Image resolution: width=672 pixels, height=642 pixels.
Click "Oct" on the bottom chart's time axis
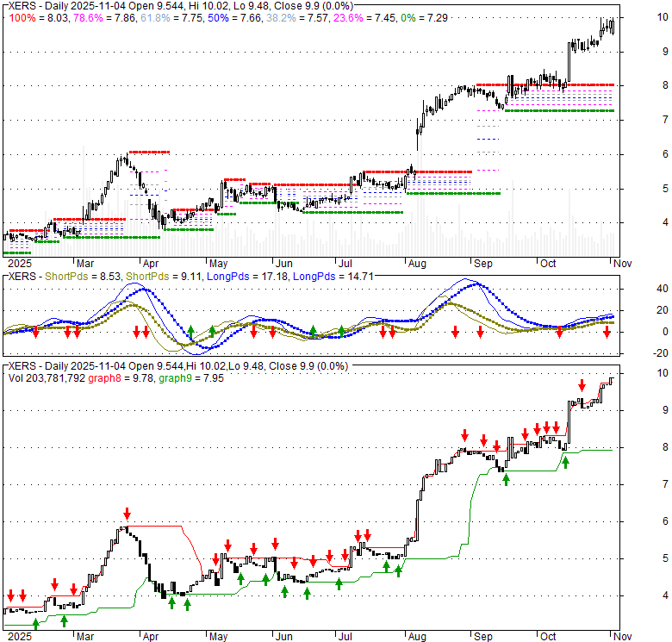tap(548, 637)
